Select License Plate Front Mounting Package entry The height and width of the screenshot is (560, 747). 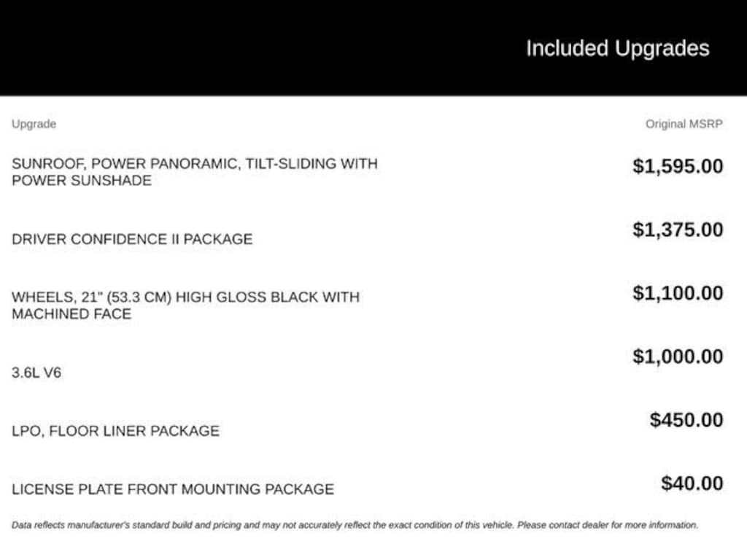pyautogui.click(x=172, y=489)
